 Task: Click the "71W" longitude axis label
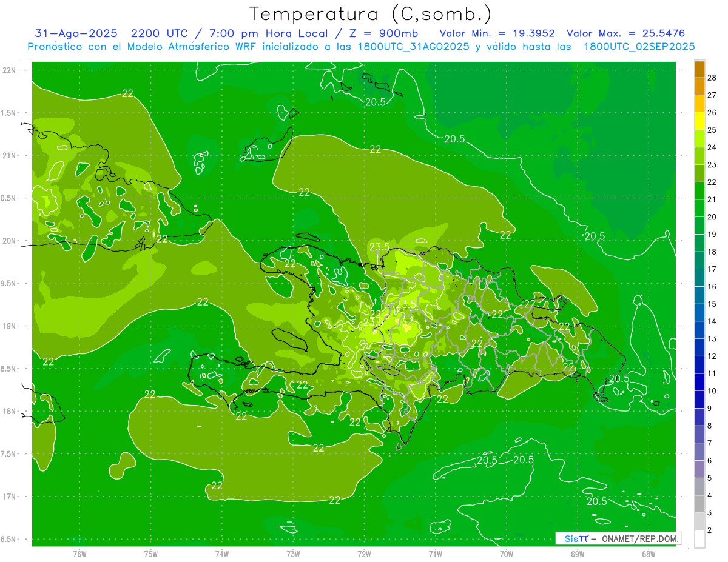tap(435, 554)
